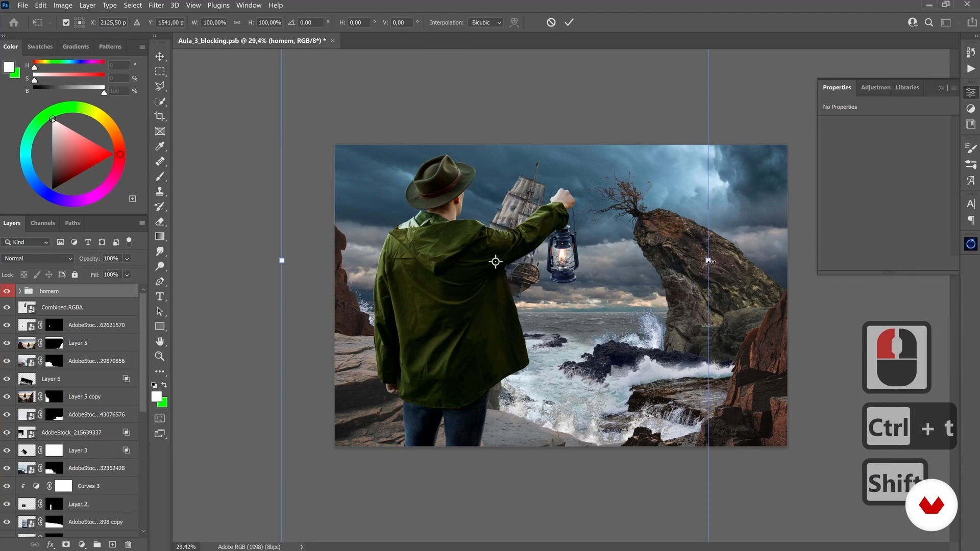
Task: Hide the Combined.RGBA layer
Action: 7,308
